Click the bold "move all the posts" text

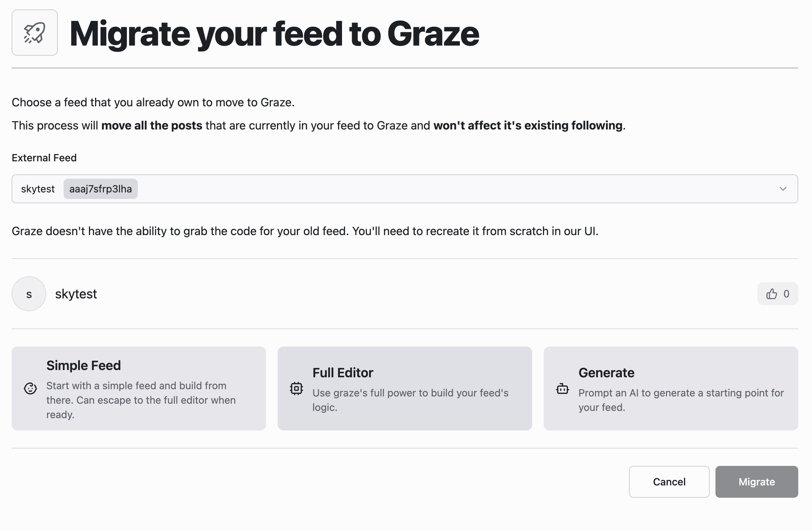click(x=151, y=126)
